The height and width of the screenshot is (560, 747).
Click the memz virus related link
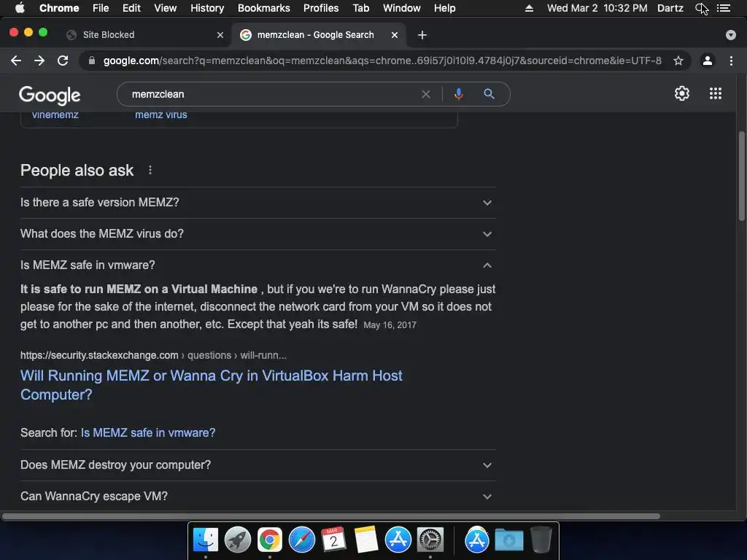(x=161, y=114)
